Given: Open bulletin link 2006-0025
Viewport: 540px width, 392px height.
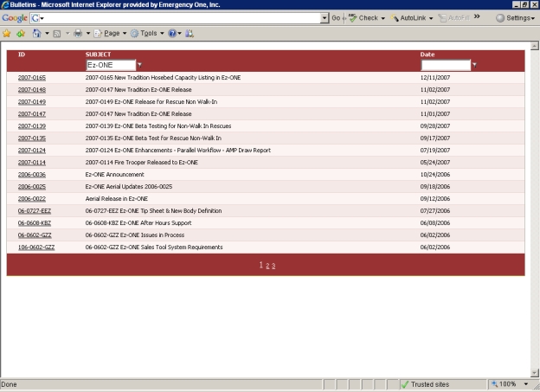Looking at the screenshot, I should tap(32, 187).
